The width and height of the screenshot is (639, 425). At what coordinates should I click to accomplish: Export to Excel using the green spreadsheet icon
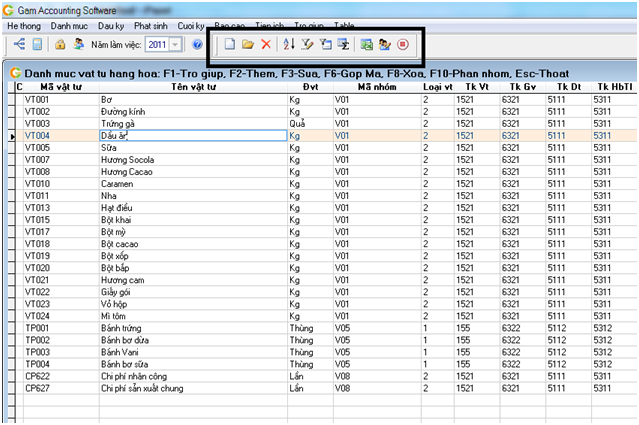pyautogui.click(x=366, y=44)
